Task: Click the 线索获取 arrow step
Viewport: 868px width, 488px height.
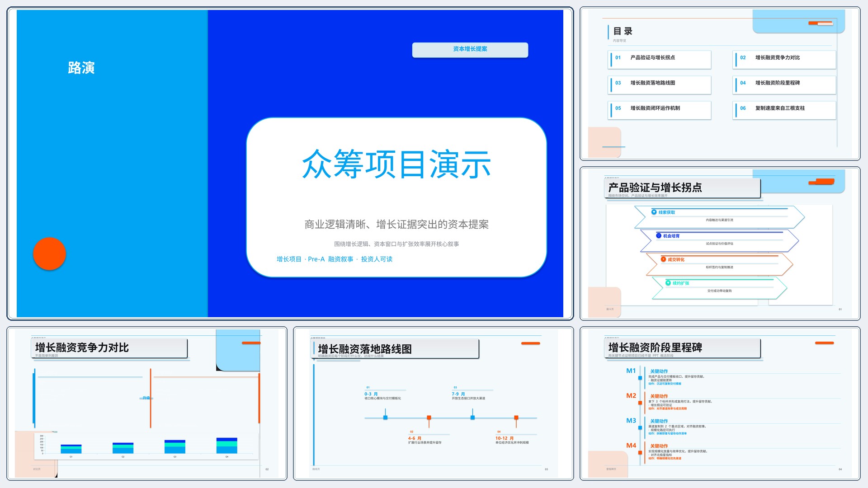Action: click(719, 217)
